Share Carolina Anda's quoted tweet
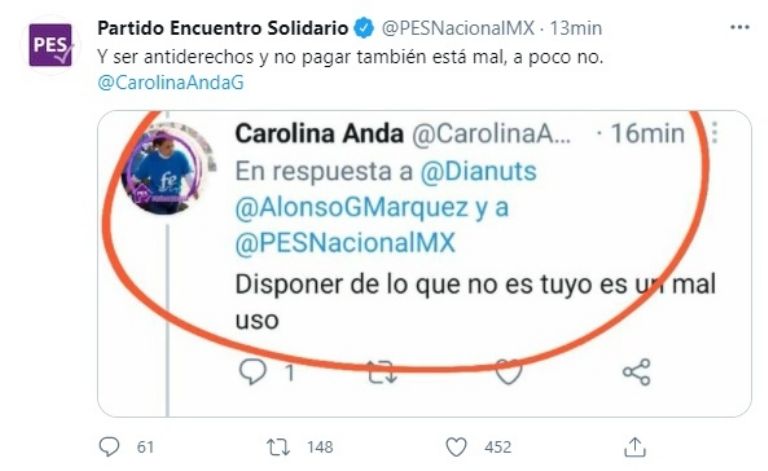 click(x=636, y=372)
